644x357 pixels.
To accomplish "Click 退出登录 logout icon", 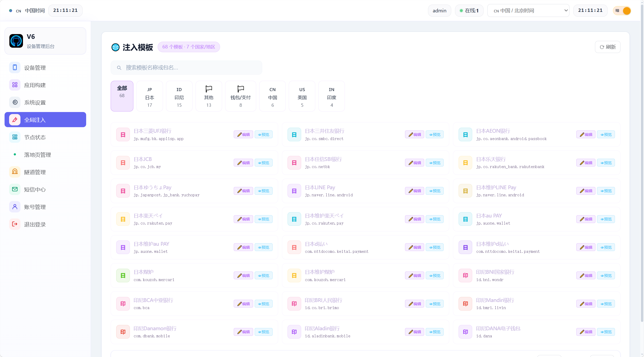I will click(x=15, y=224).
